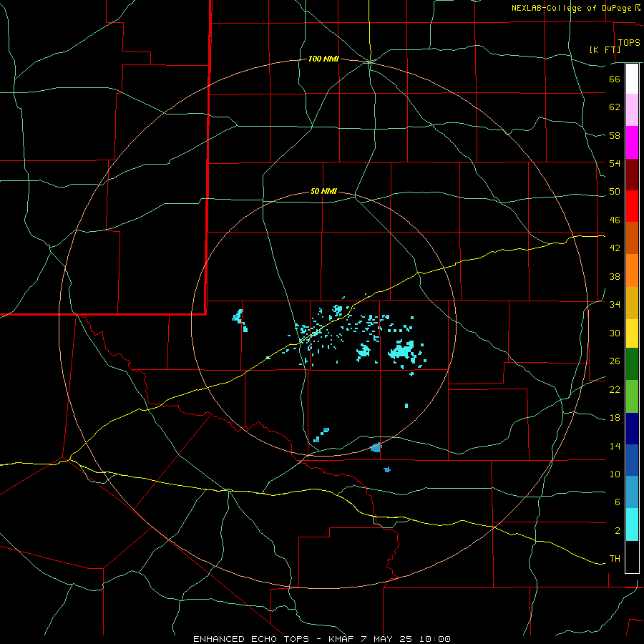Click the "ENHANCED ECHO TOPS" caption text
The image size is (644, 644).
pyautogui.click(x=251, y=639)
